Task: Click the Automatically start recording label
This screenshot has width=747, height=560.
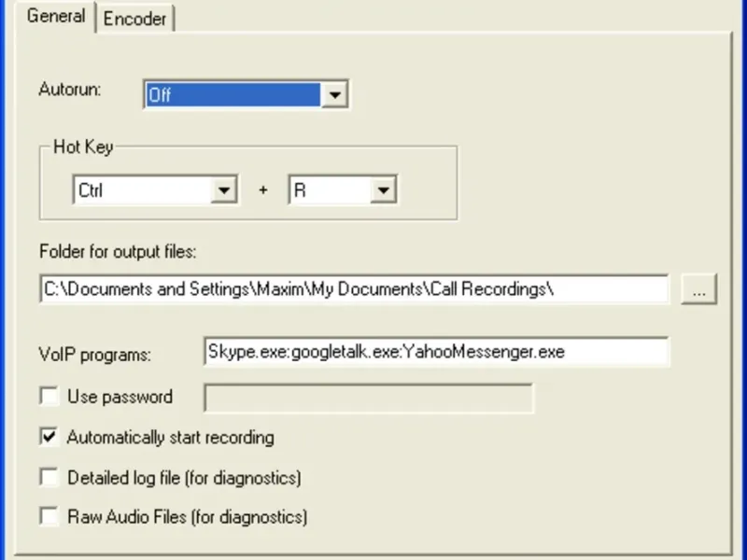Action: [x=170, y=437]
